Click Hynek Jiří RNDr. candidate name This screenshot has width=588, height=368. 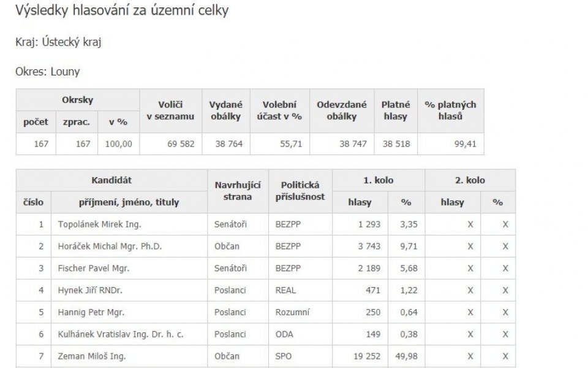[x=90, y=290]
